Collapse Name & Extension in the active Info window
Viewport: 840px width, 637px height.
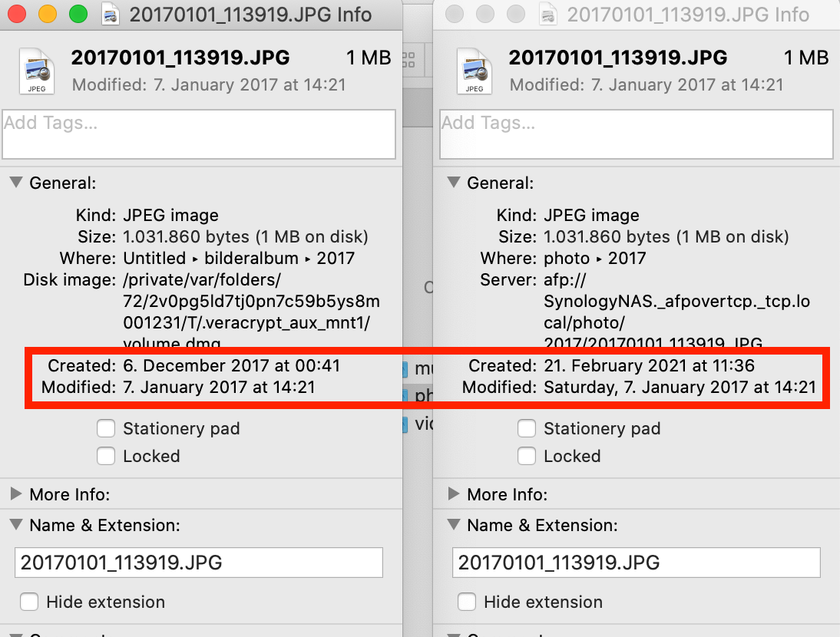15,526
